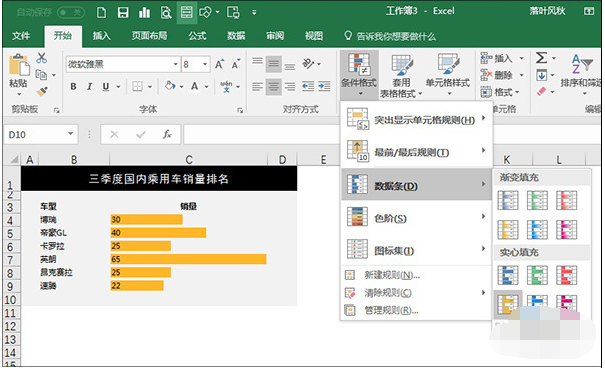Viewport: 605px width, 368px height.
Task: Click the fill color bucket icon
Action: click(170, 86)
